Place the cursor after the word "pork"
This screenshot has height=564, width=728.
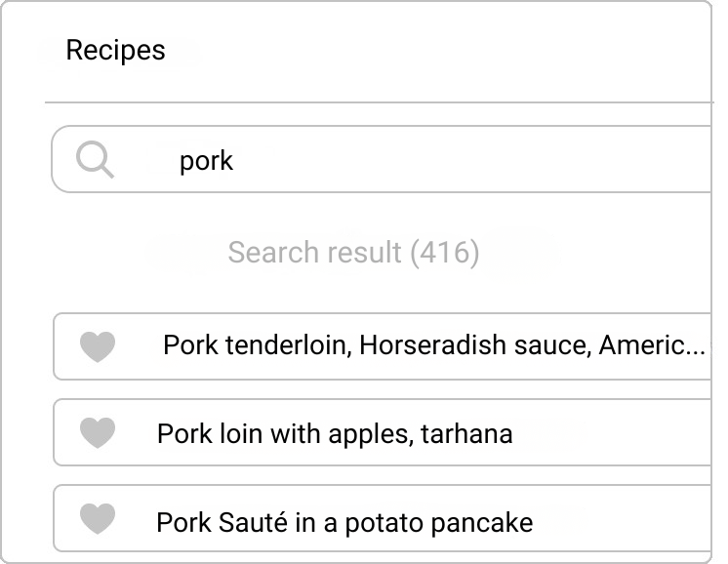[234, 161]
